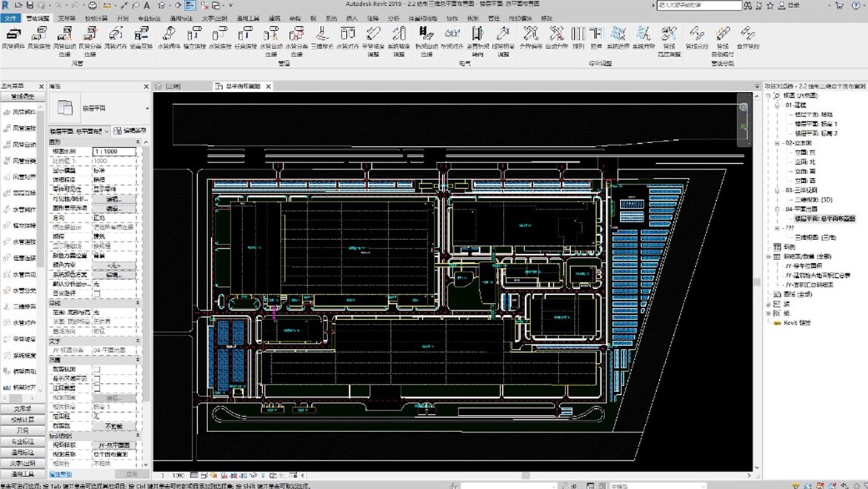This screenshot has height=489, width=868.
Task: Click the 风管构件 duct fitting ribbon icon
Action: coord(13,38)
